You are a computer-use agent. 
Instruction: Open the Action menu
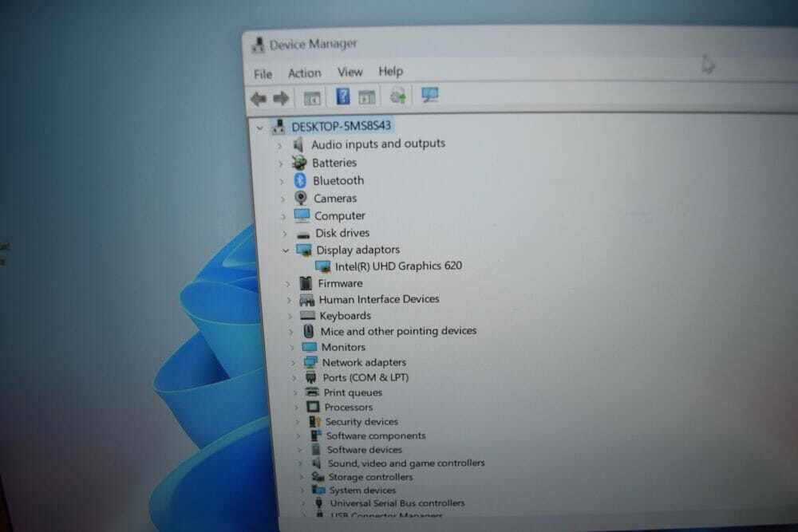coord(304,73)
